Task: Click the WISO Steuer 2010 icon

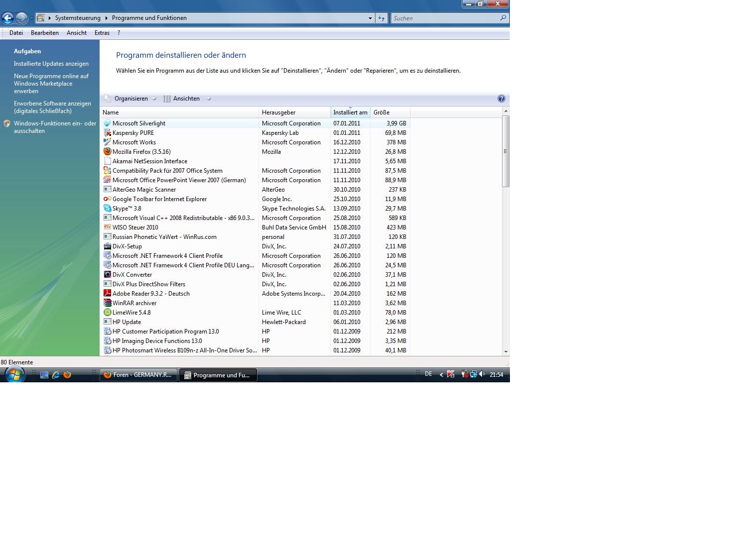Action: click(107, 227)
